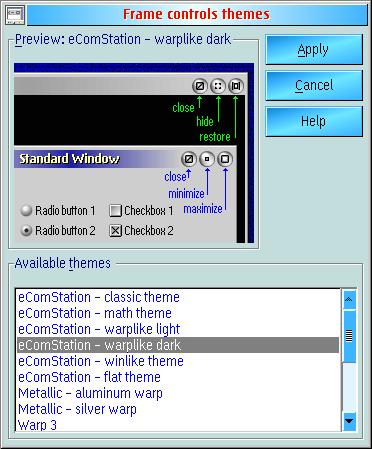This screenshot has height=449, width=372.
Task: Open the system menu icon in title bar
Action: (15, 15)
